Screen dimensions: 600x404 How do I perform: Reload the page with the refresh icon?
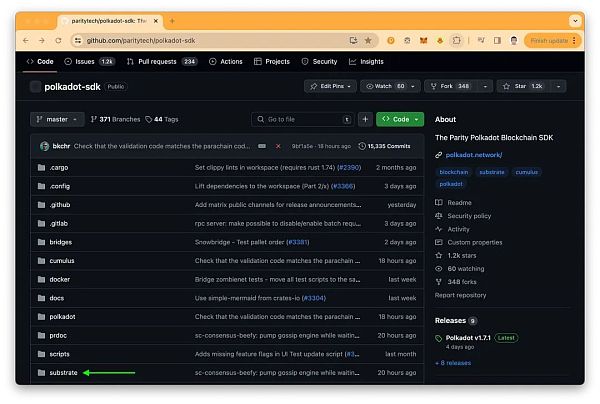coord(59,40)
